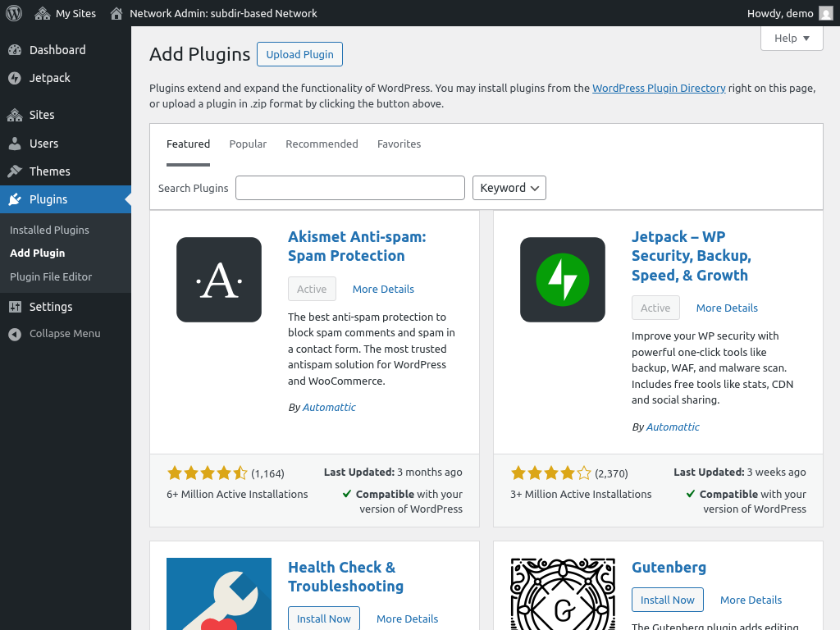Image resolution: width=840 pixels, height=630 pixels.
Task: Click Jetpack star rating icons
Action: point(550,473)
